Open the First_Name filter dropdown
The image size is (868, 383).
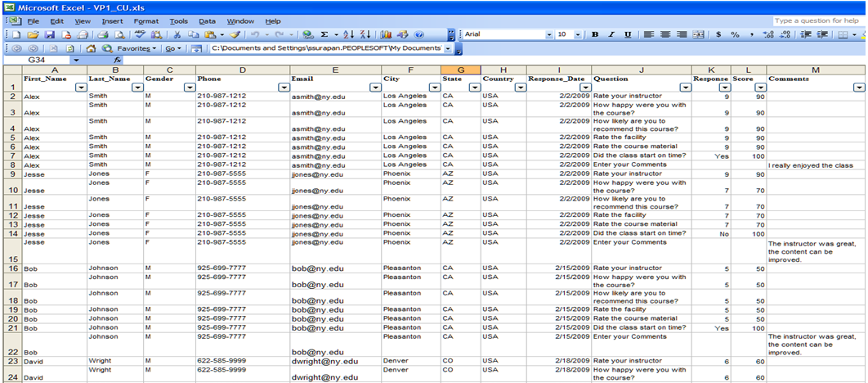(x=82, y=88)
